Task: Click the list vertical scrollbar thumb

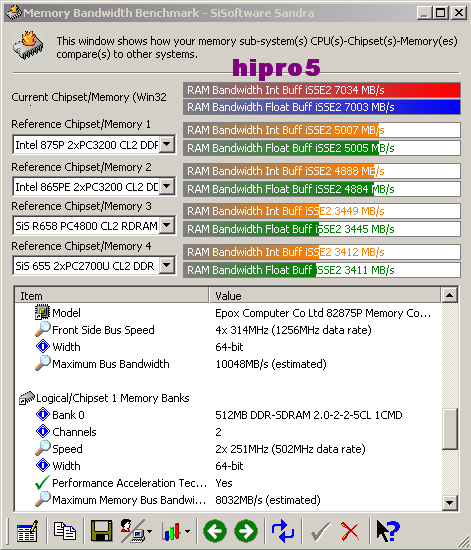Action: coord(450,429)
